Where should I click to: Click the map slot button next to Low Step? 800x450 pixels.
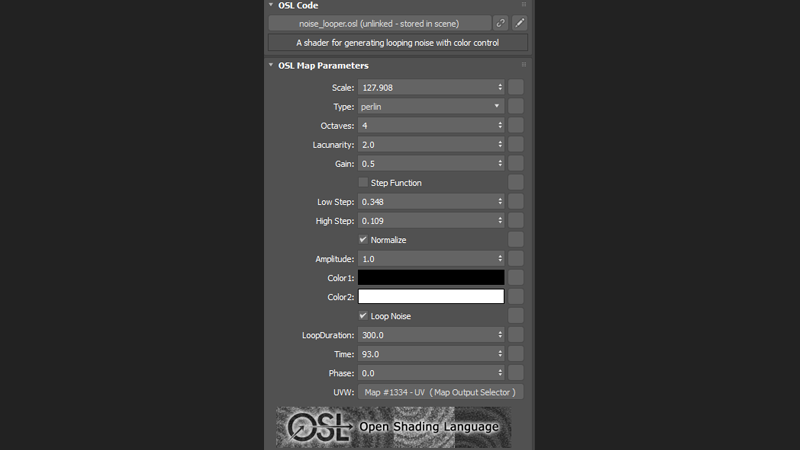pyautogui.click(x=515, y=202)
